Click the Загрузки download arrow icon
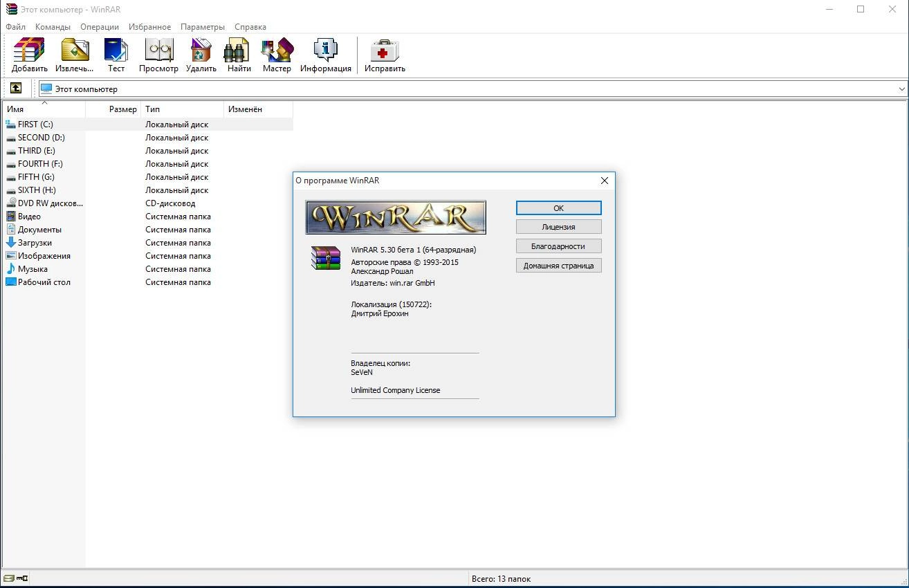The height and width of the screenshot is (588, 909). click(x=10, y=243)
